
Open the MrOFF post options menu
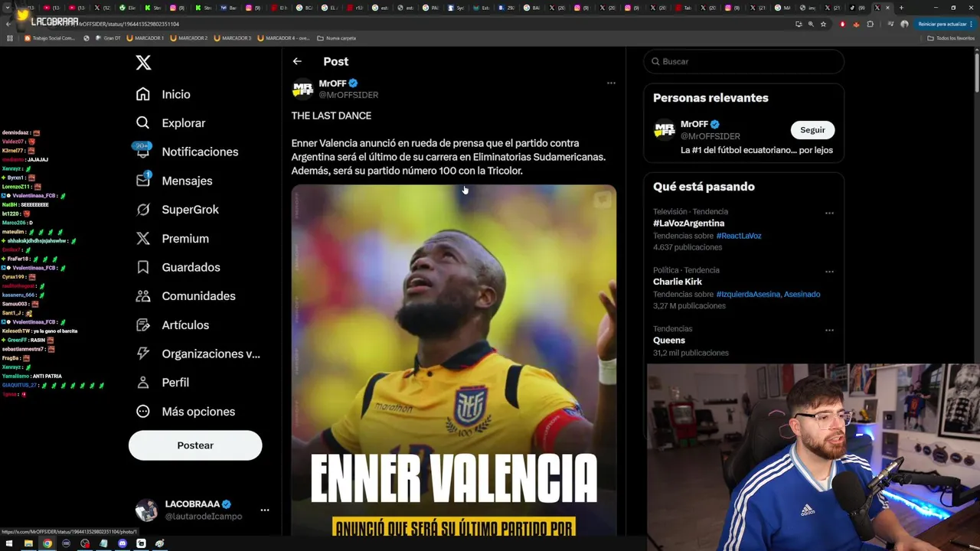point(611,83)
